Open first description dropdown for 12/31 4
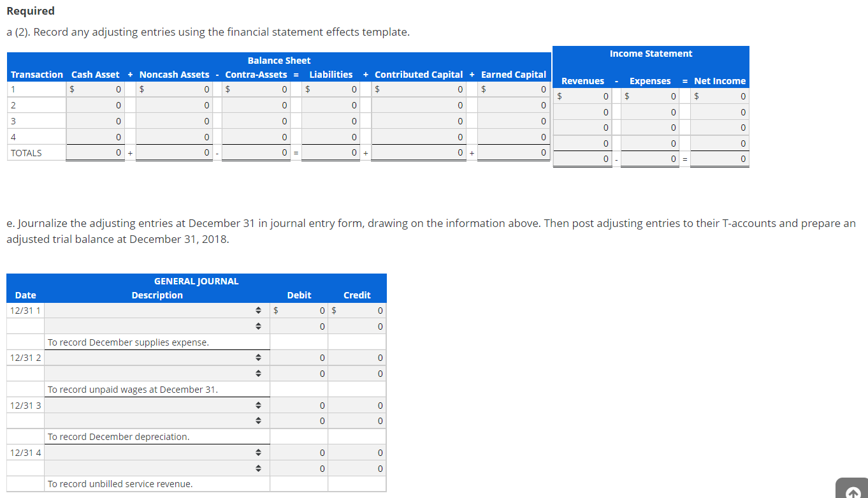The height and width of the screenshot is (498, 868). point(157,453)
